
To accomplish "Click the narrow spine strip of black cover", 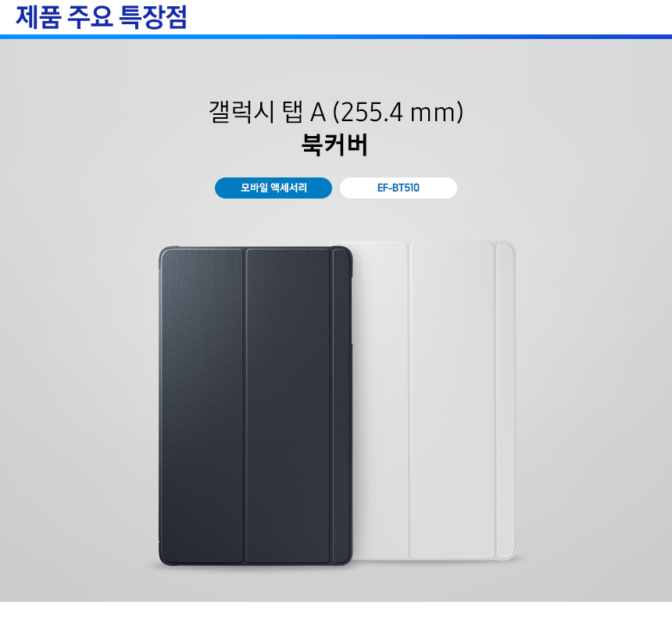I will tap(341, 406).
